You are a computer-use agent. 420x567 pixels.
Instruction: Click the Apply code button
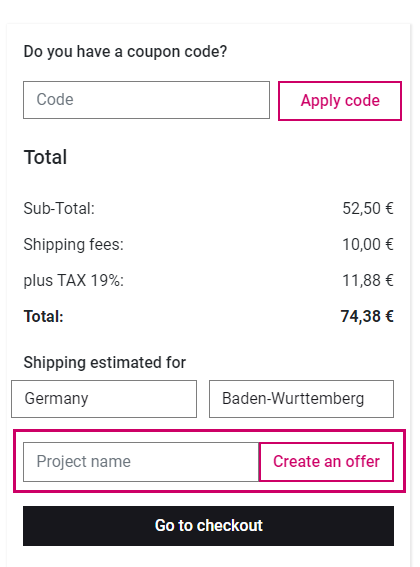click(340, 101)
